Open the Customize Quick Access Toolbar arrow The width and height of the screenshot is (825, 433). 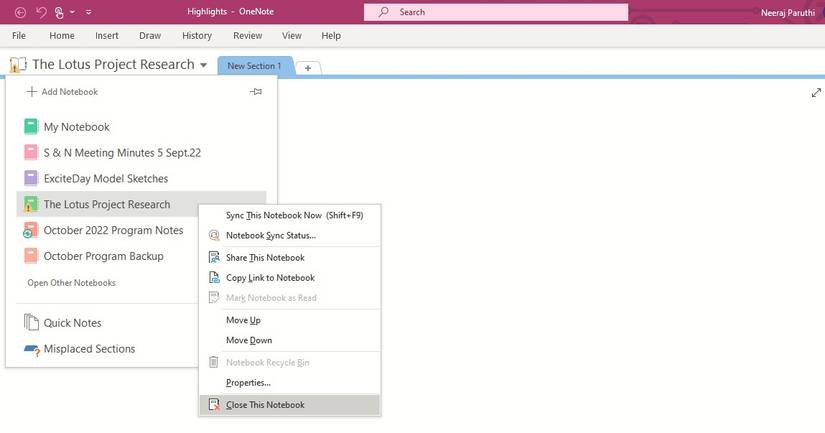88,12
